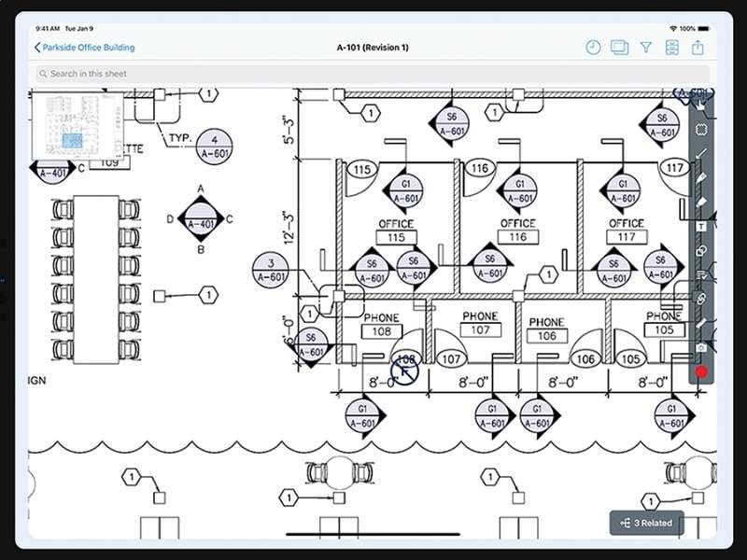This screenshot has height=560, width=747.
Task: Open the revision history clock icon
Action: point(592,47)
